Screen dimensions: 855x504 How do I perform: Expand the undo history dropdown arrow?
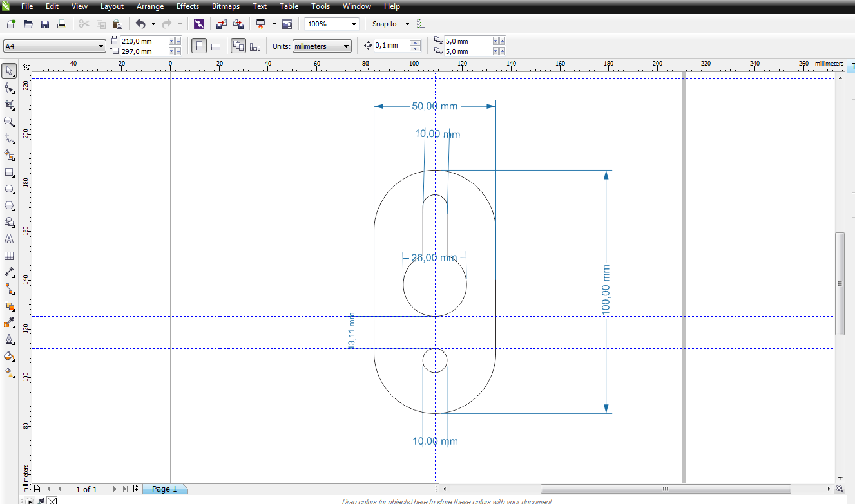[x=153, y=24]
